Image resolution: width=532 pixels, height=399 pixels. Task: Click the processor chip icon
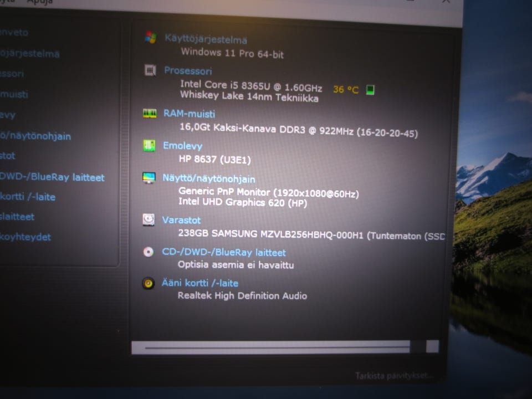[x=150, y=70]
